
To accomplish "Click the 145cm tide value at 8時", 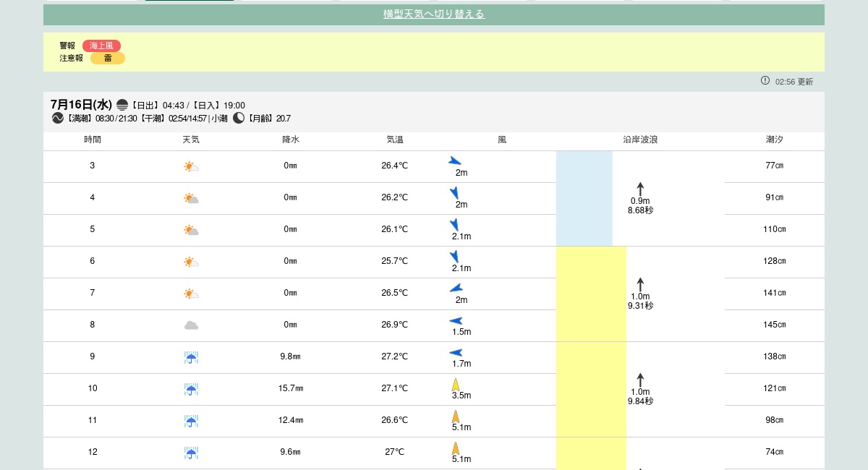I will point(774,325).
